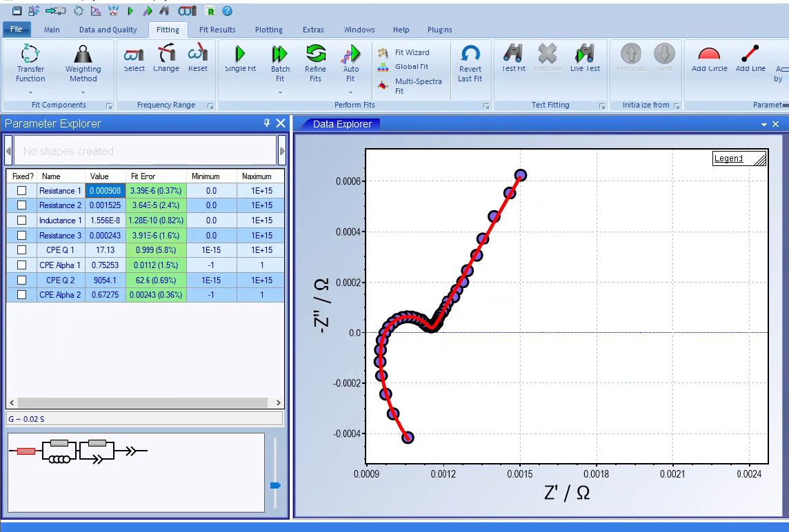789x532 pixels.
Task: Pin the Parameter Explorer panel
Action: 267,123
